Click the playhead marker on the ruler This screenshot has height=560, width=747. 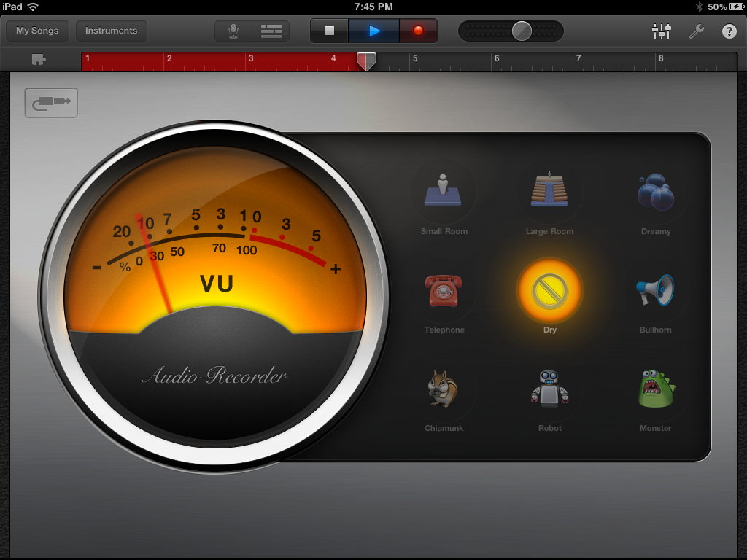[367, 61]
